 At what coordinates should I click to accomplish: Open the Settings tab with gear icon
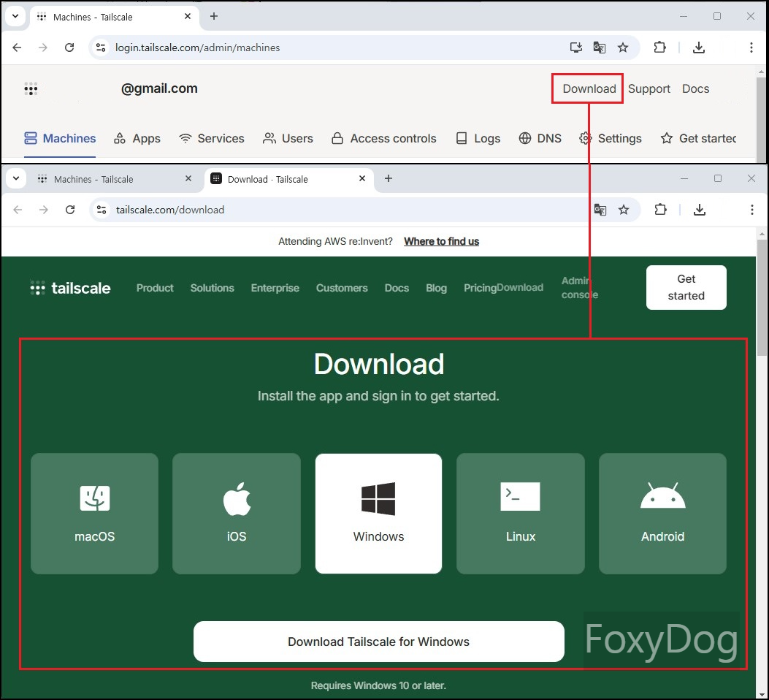click(610, 138)
